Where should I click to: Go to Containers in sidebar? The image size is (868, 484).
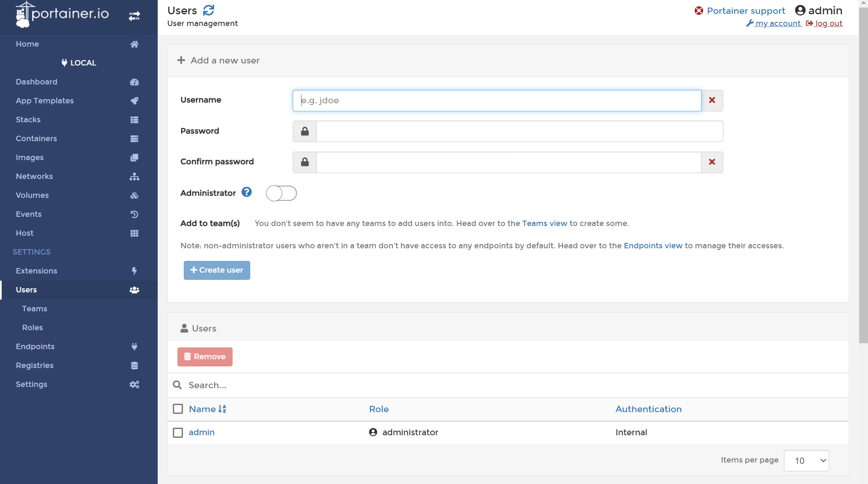pos(36,138)
